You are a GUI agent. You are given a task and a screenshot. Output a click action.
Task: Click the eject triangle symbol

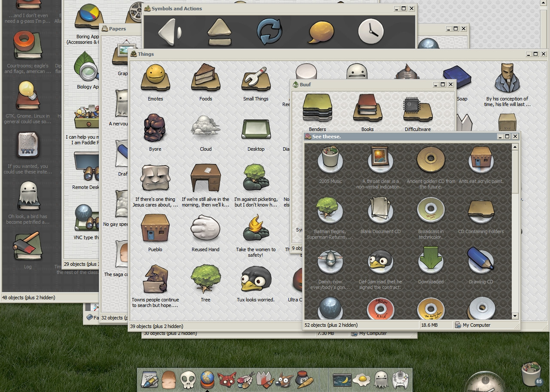220,32
